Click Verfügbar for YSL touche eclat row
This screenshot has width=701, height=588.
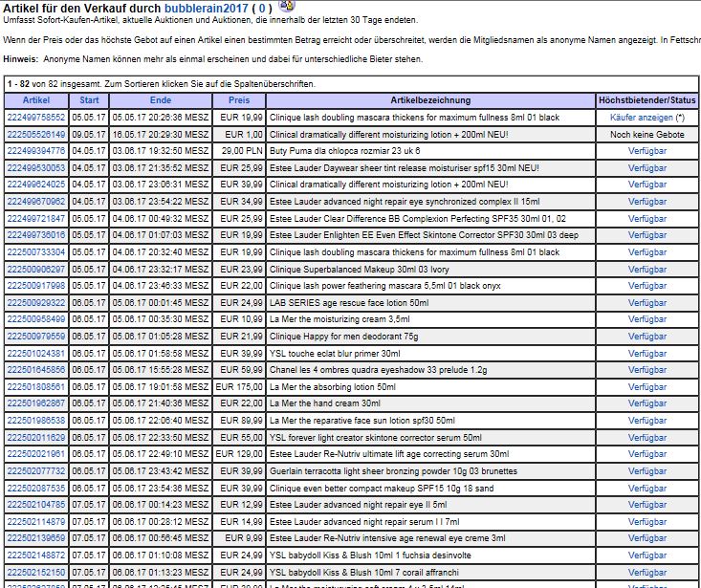(646, 353)
